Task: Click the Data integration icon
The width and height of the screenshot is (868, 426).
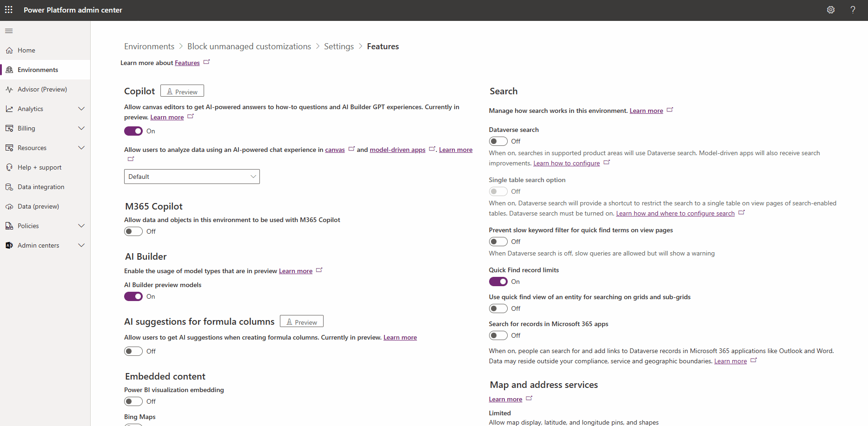Action: tap(9, 187)
